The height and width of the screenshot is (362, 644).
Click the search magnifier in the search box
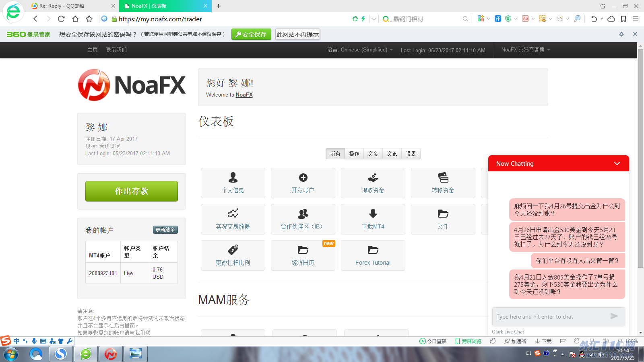coord(465,19)
